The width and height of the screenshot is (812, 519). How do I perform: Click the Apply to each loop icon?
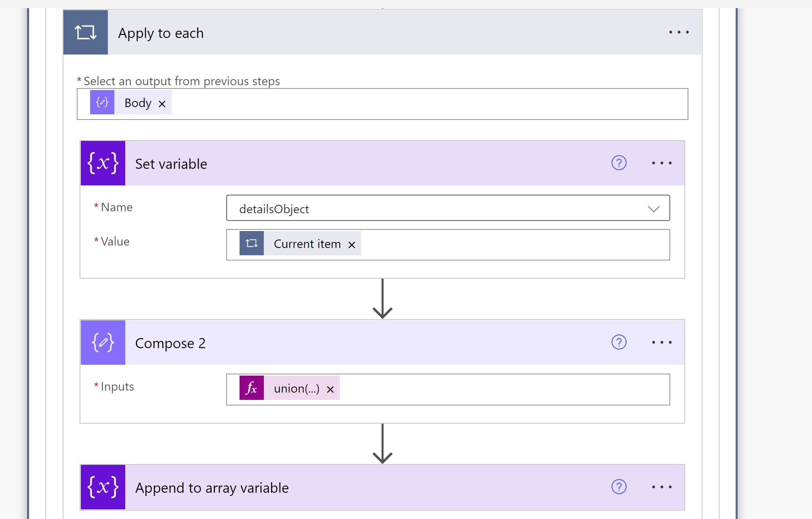click(85, 32)
